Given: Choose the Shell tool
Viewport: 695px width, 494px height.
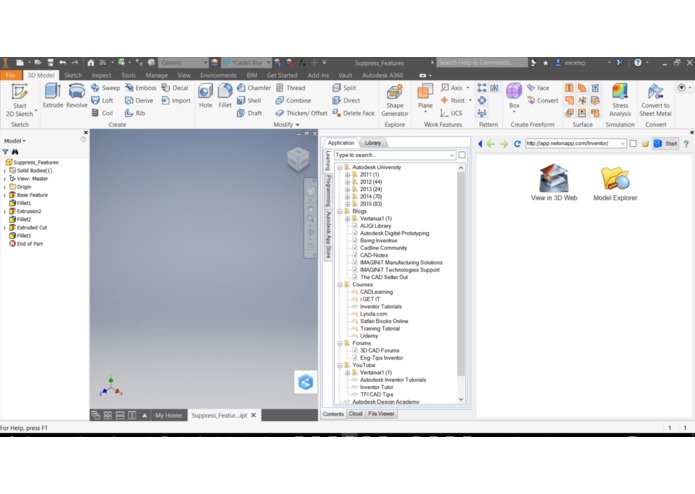Looking at the screenshot, I should click(249, 101).
